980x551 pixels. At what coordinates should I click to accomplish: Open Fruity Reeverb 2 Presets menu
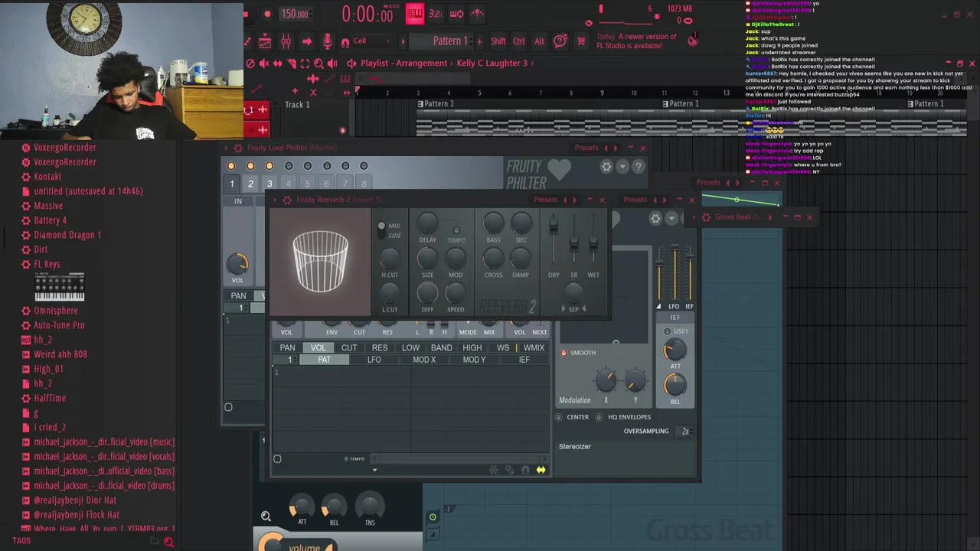tap(545, 200)
